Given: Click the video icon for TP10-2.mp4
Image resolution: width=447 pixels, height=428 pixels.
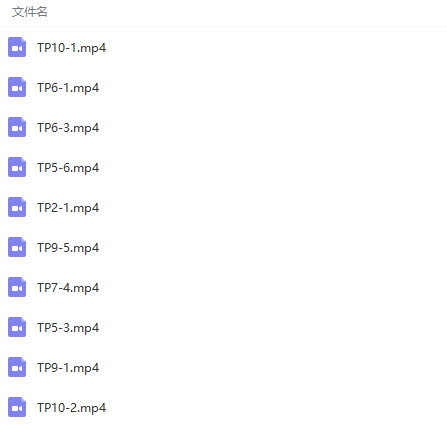Looking at the screenshot, I should tap(17, 407).
